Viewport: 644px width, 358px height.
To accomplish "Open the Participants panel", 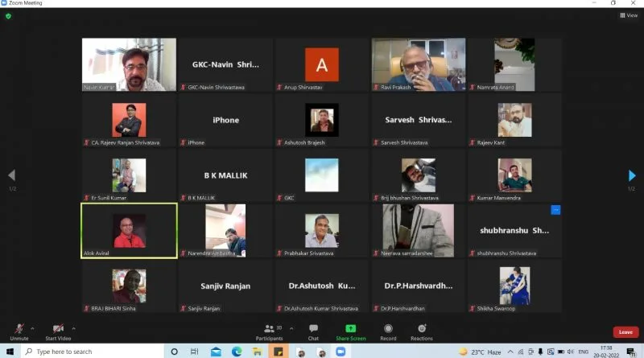I will (269, 329).
